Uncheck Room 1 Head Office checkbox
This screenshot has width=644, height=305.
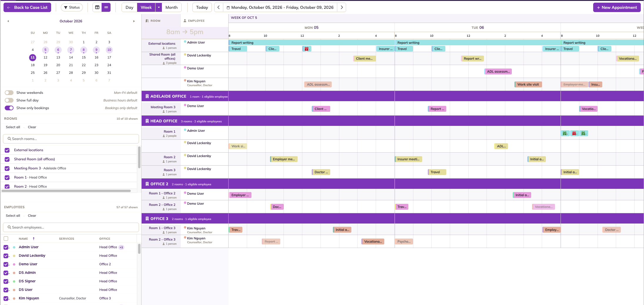point(7,178)
